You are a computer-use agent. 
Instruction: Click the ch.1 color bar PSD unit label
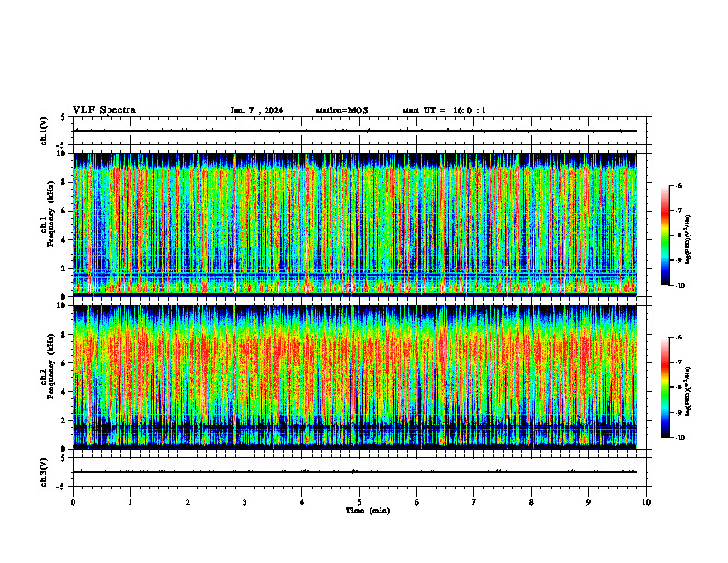[688, 240]
